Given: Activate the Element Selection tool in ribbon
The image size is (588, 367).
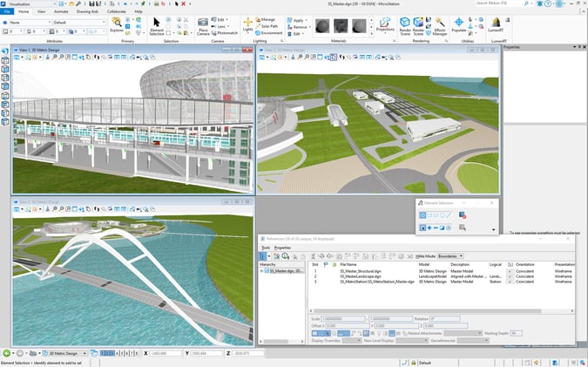Looking at the screenshot, I should point(157,26).
